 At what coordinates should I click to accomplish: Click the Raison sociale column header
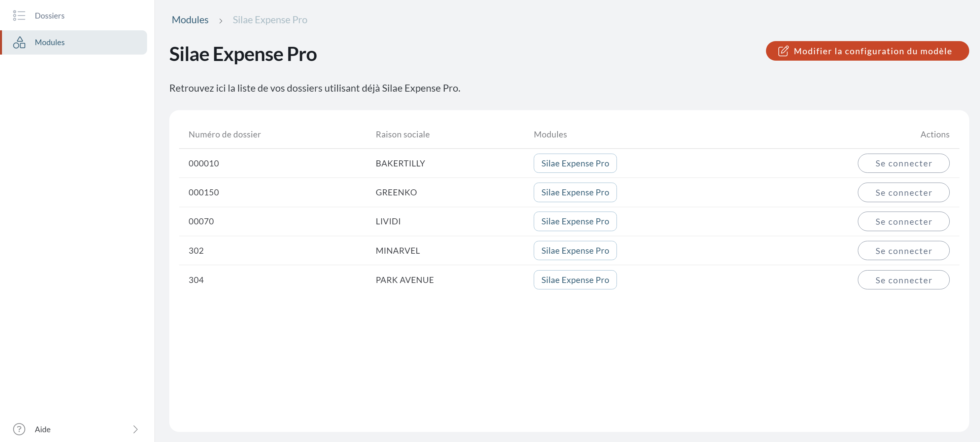(x=403, y=134)
